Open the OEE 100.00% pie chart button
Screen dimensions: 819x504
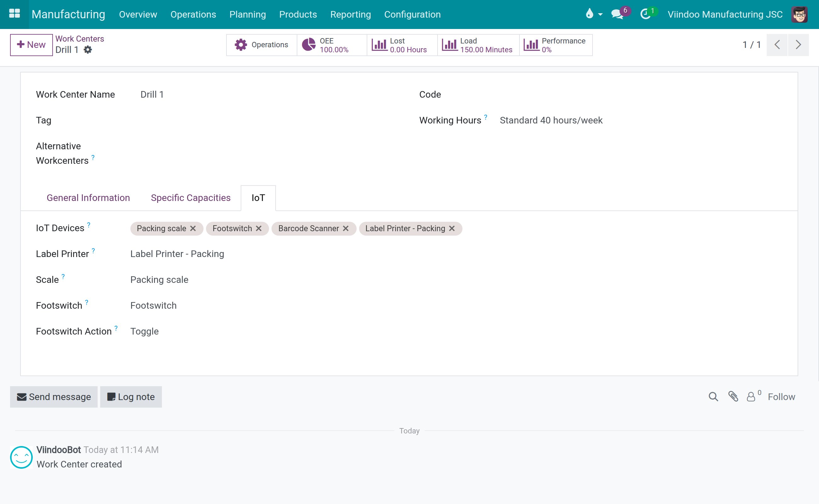[x=332, y=45]
